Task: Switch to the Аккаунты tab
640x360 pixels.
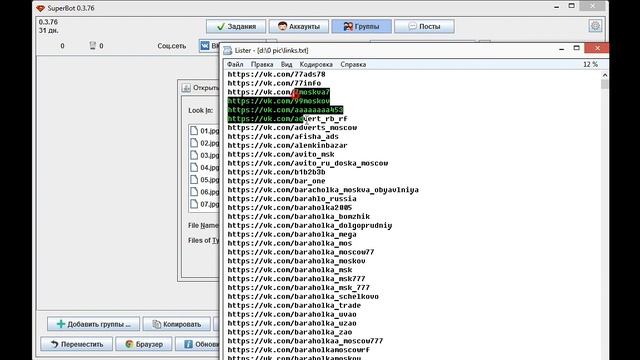Action: 299,27
